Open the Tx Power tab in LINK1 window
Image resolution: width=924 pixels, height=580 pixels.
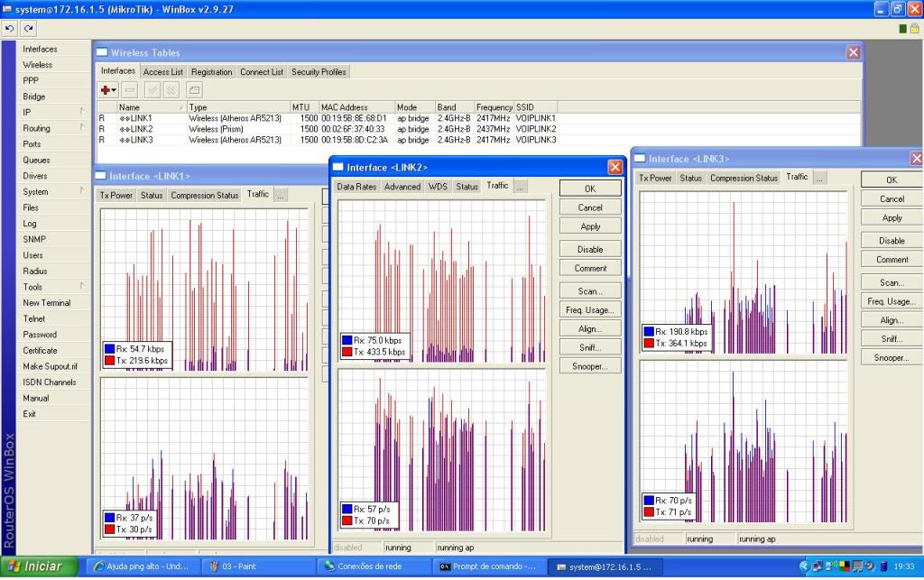pos(116,196)
